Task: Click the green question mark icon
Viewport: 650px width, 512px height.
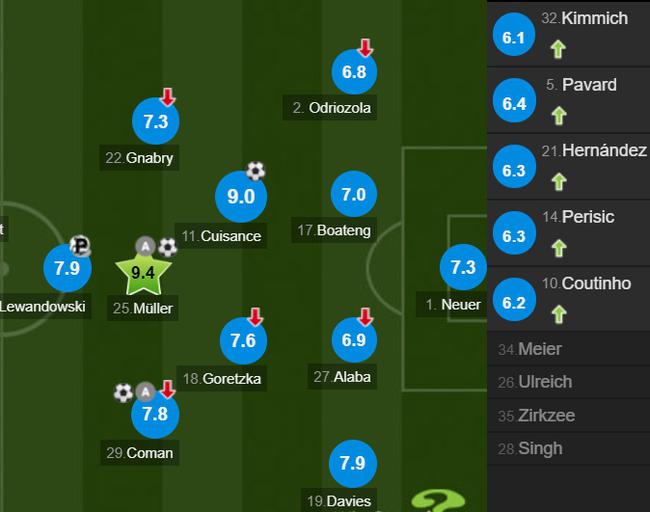Action: pos(438,501)
